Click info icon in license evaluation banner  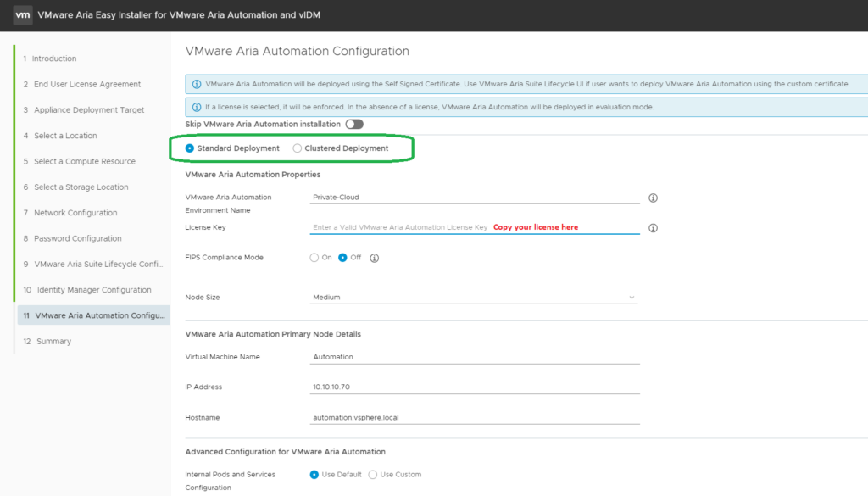[x=197, y=107]
